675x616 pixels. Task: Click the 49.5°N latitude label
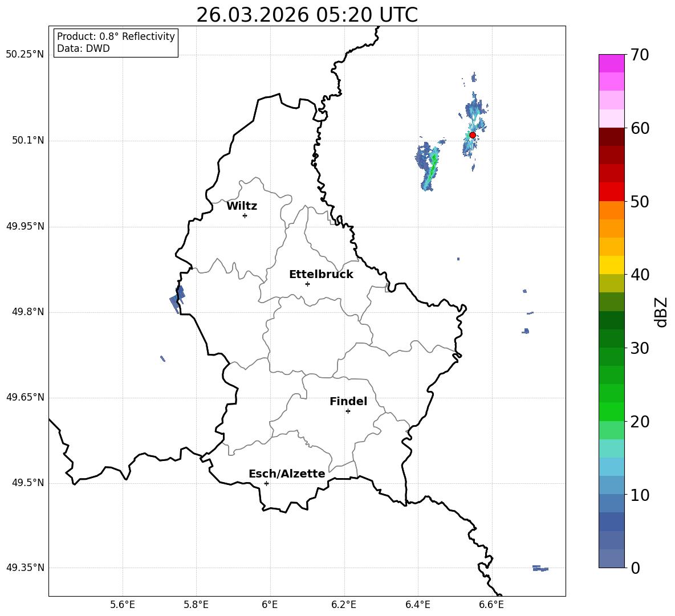pos(28,483)
